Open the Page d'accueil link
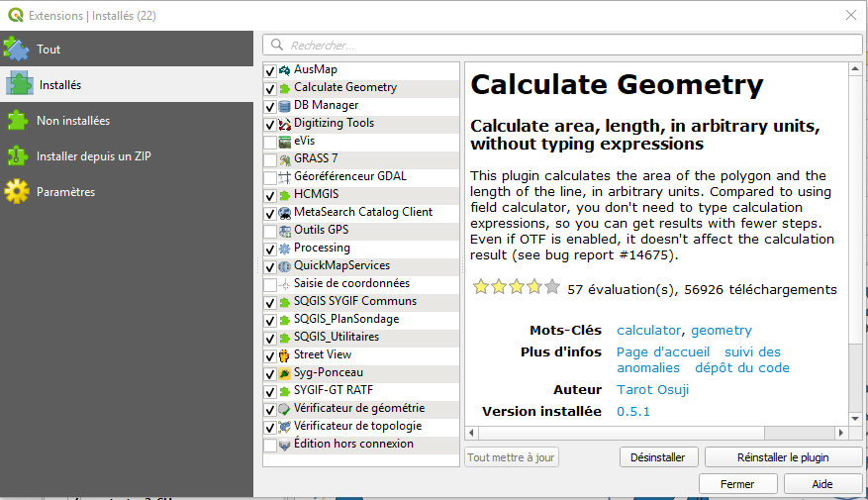Image resolution: width=868 pixels, height=500 pixels. [663, 352]
